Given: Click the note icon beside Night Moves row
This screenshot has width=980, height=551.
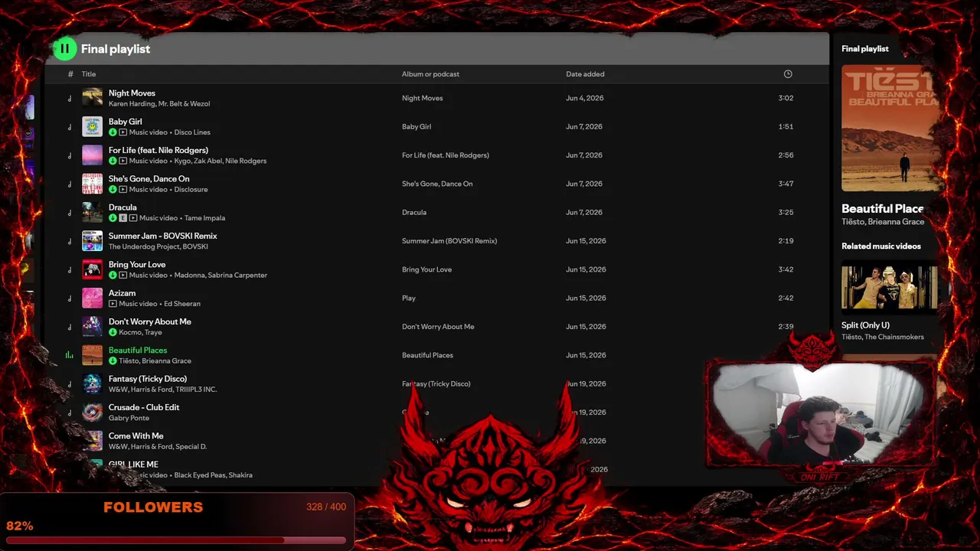Looking at the screenshot, I should [x=70, y=98].
